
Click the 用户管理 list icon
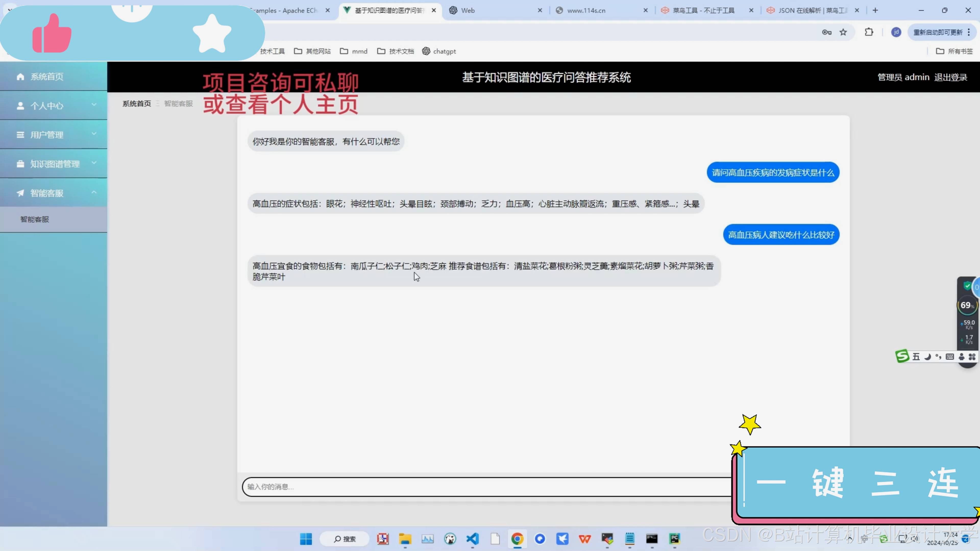coord(20,135)
